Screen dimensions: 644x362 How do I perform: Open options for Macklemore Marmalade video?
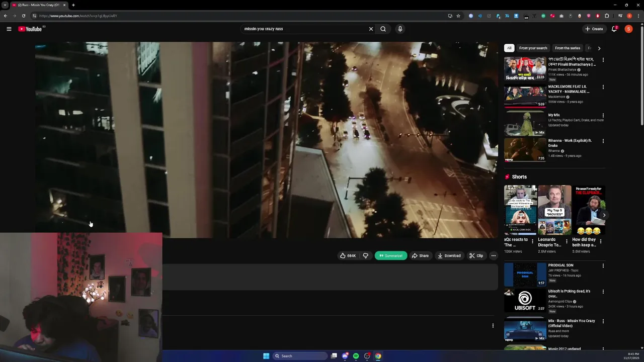pyautogui.click(x=603, y=87)
